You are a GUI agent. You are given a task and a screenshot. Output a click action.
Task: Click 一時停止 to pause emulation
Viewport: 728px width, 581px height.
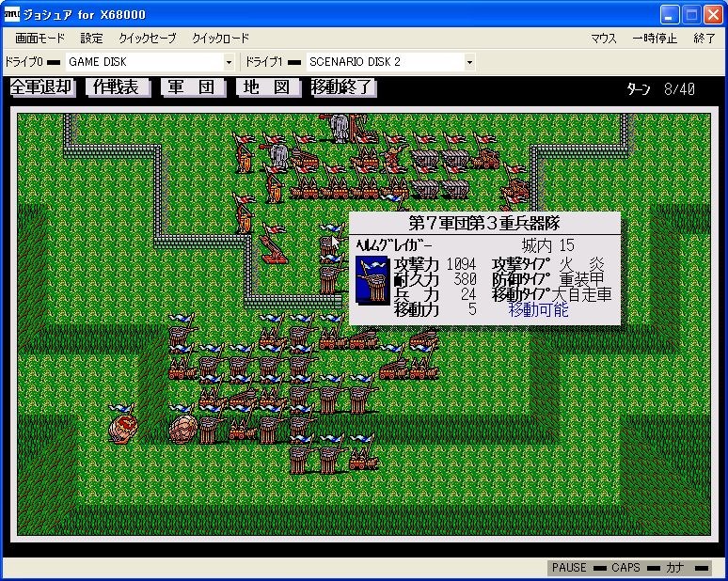click(655, 39)
